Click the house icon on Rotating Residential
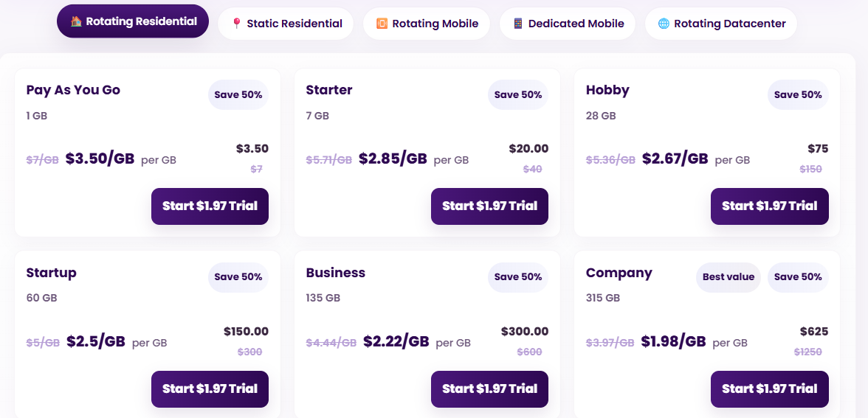Screen dimensions: 868x418 76,21
